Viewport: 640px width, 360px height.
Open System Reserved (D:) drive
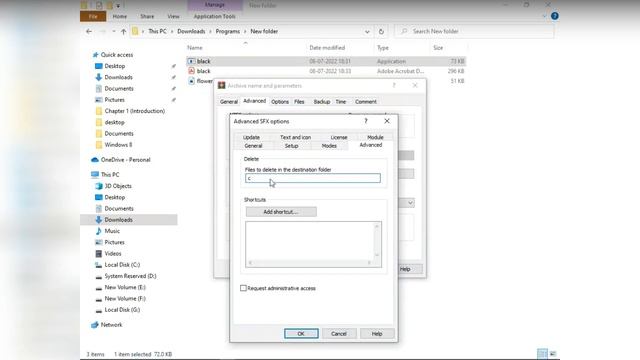coord(130,276)
